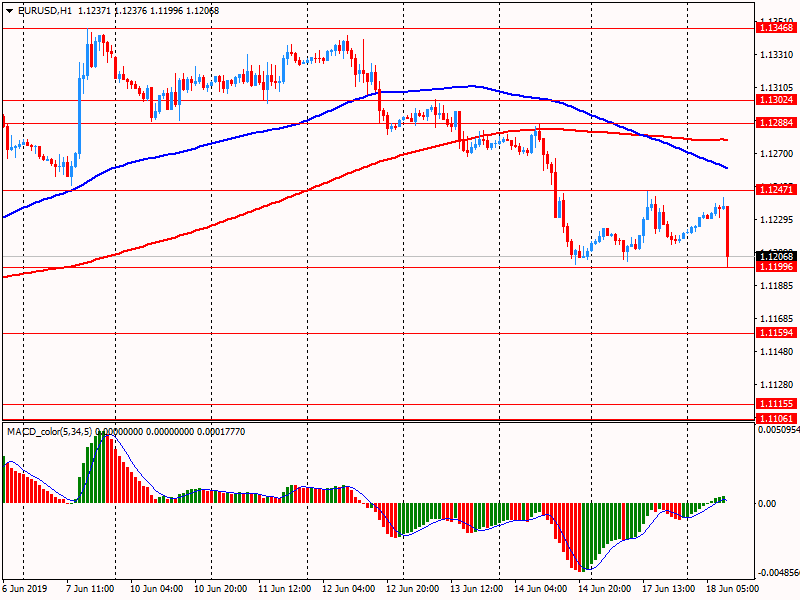Click the 1.11685 price scale value
Screen dimensions: 800x600
click(x=777, y=319)
